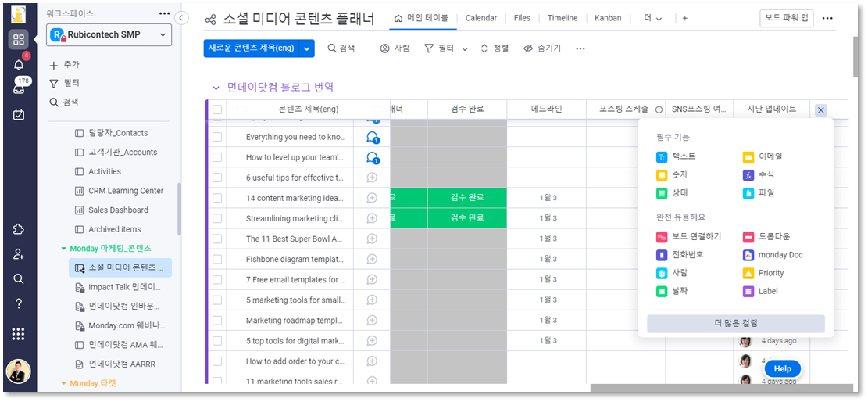The width and height of the screenshot is (868, 402).
Task: Open toolbar three-dots more options
Action: pyautogui.click(x=580, y=48)
